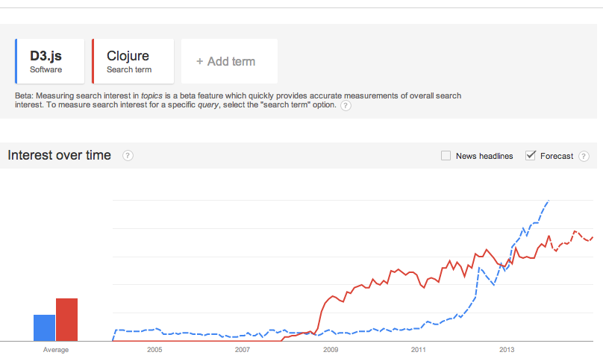Image resolution: width=603 pixels, height=364 pixels.
Task: Click the Average label below the bars
Action: coord(56,349)
